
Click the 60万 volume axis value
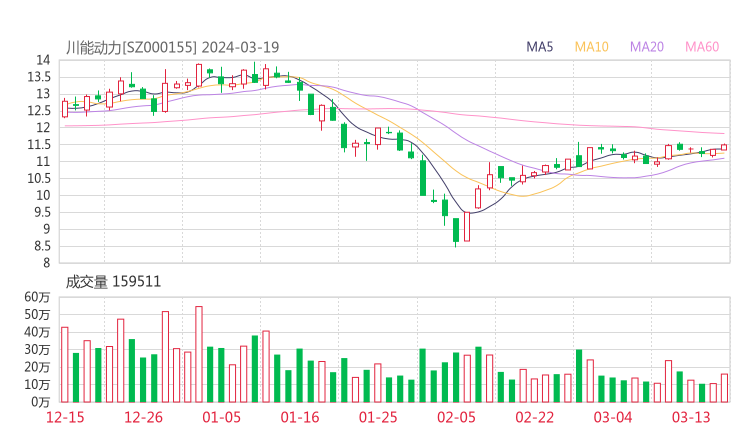[x=37, y=297]
